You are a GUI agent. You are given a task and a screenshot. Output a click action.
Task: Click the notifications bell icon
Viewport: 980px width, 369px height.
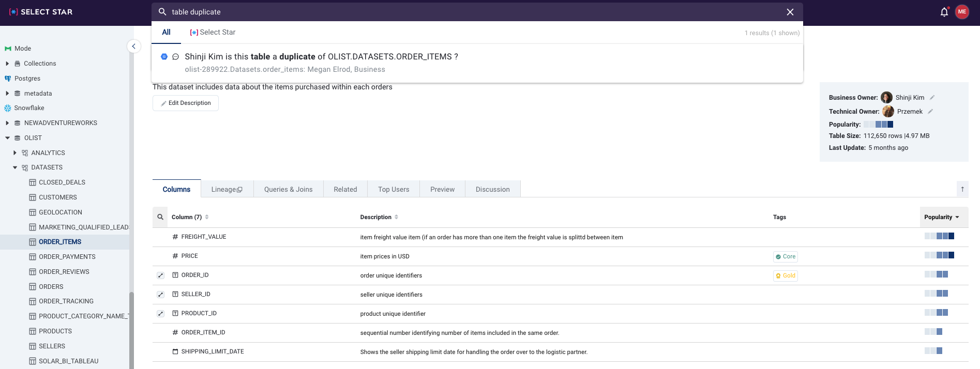point(944,12)
